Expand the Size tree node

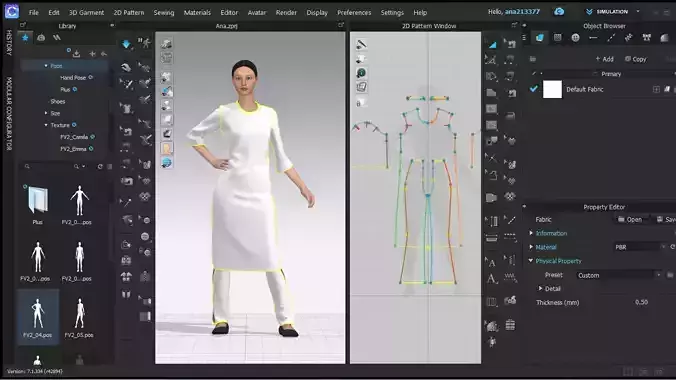46,113
